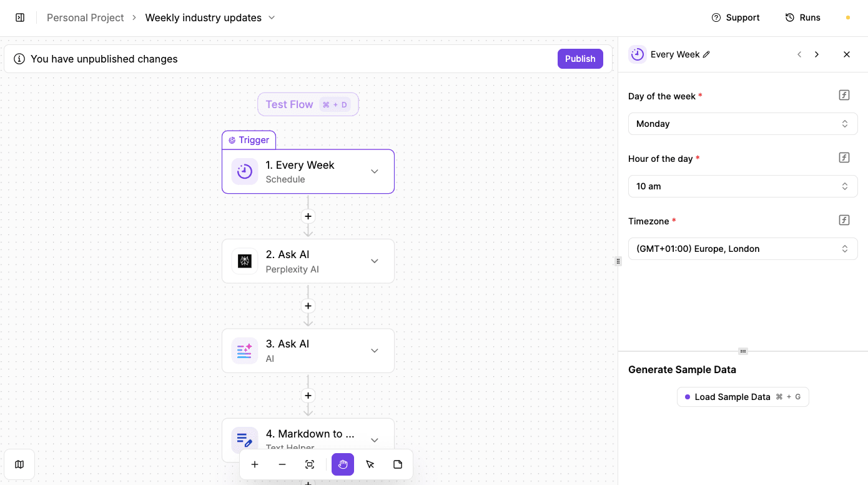Click the note/document icon in canvas toolbar
The width and height of the screenshot is (868, 485).
point(397,464)
